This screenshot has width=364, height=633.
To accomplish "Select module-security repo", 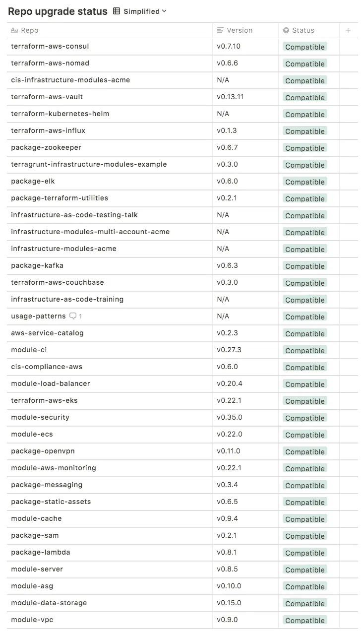I will (40, 417).
